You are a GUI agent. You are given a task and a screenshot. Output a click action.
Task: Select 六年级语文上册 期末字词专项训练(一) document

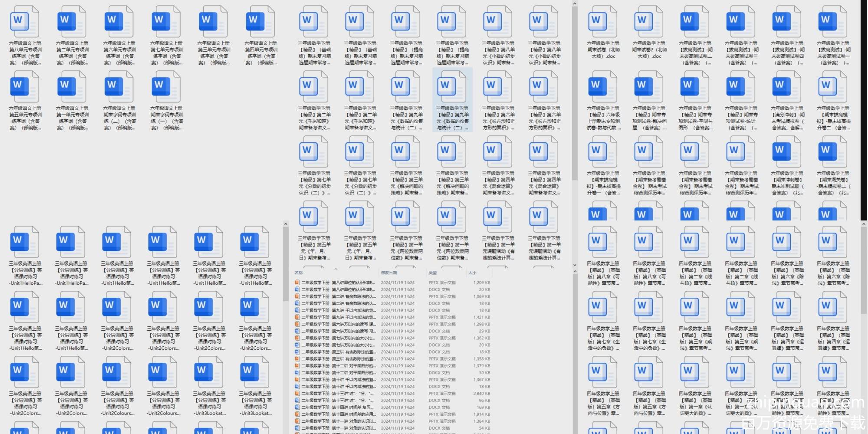[167, 87]
